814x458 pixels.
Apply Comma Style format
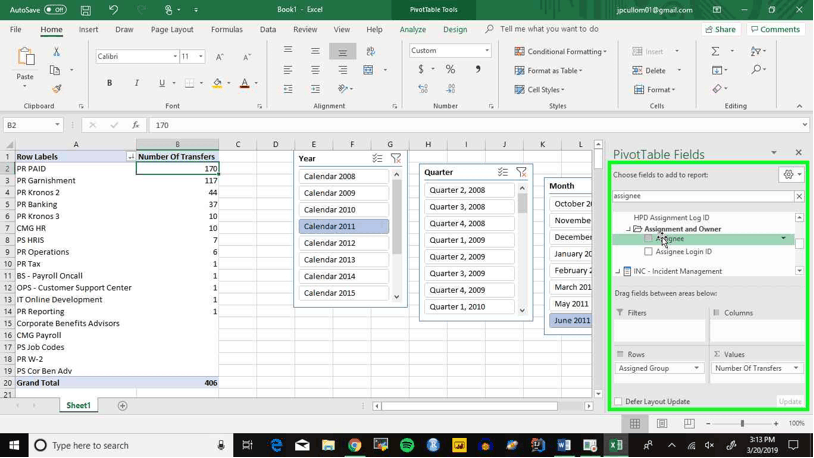[x=478, y=69]
